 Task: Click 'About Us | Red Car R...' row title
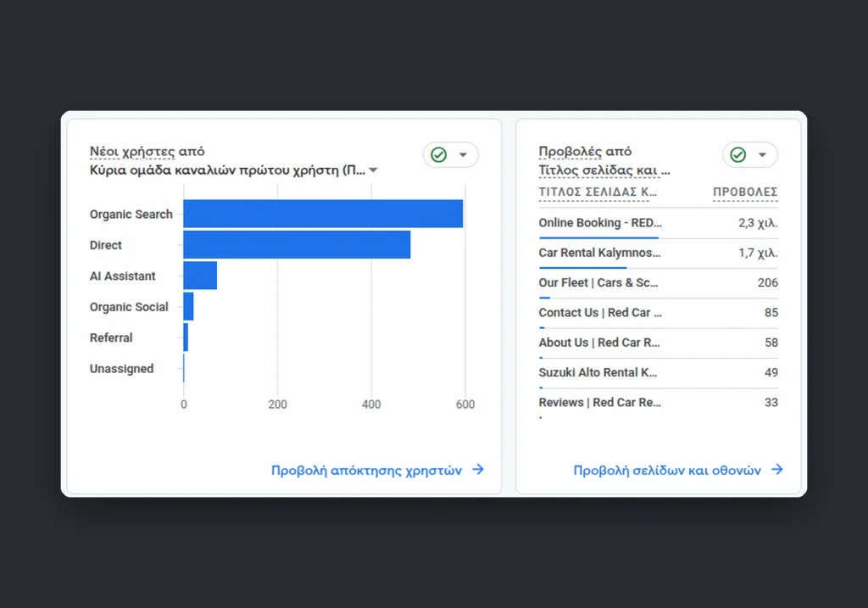[599, 343]
